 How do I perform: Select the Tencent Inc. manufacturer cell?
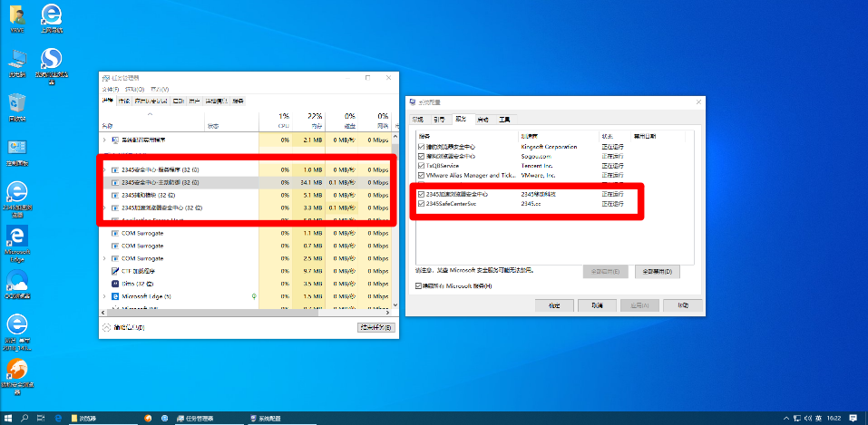pyautogui.click(x=538, y=166)
